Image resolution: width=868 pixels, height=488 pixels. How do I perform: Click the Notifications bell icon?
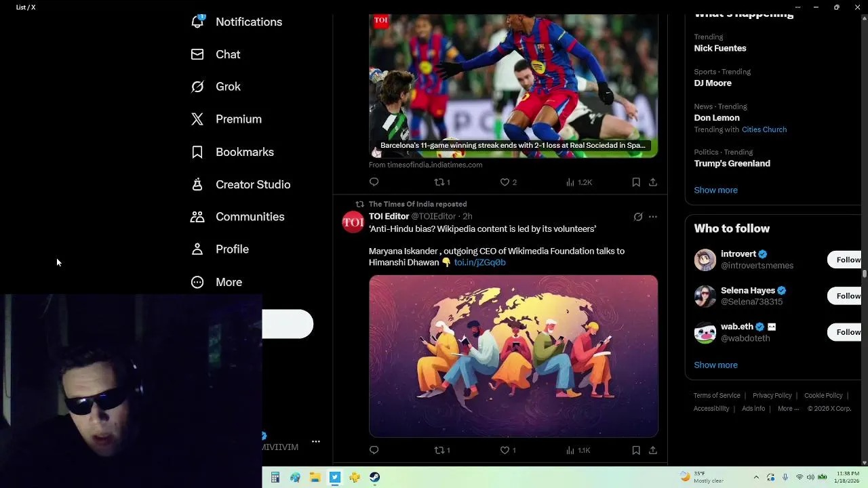tap(197, 22)
